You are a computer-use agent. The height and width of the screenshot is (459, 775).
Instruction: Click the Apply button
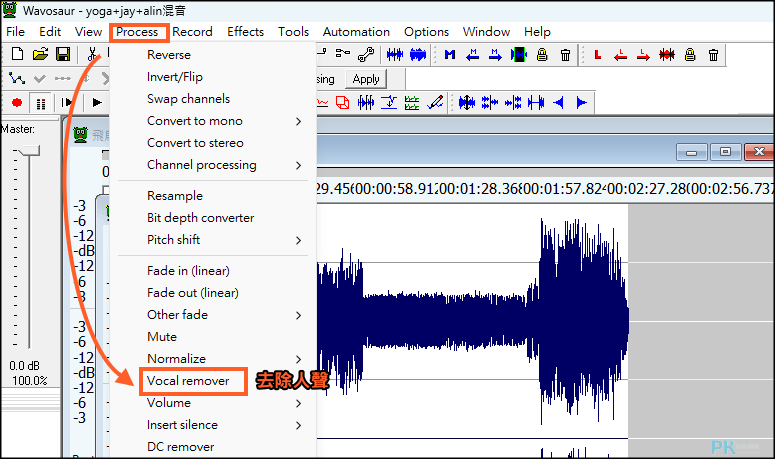tap(366, 79)
